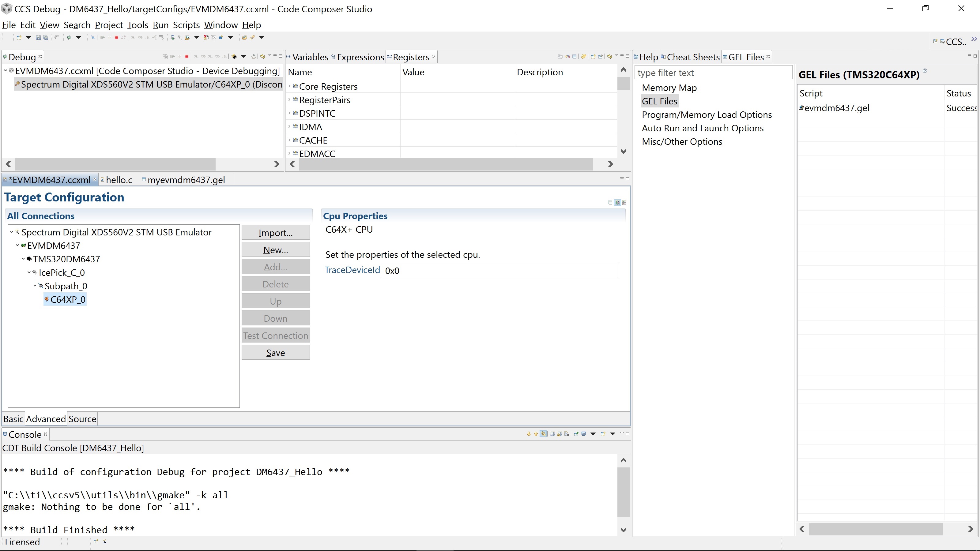Click the memory chip icon in Debug view

tap(234, 56)
